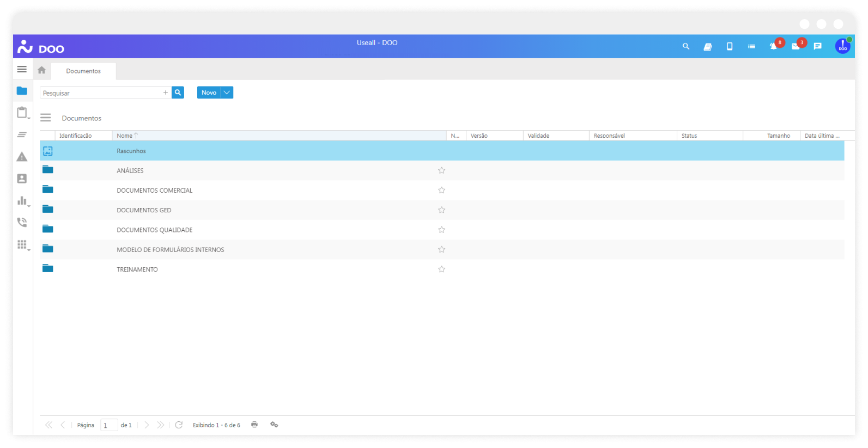Click the Data última column header
868x448 pixels.
pyautogui.click(x=827, y=136)
